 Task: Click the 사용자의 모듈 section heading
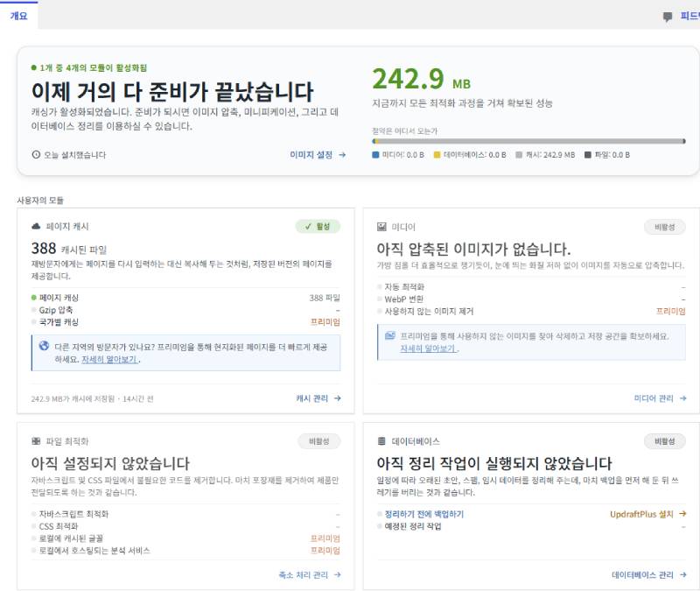(x=40, y=201)
